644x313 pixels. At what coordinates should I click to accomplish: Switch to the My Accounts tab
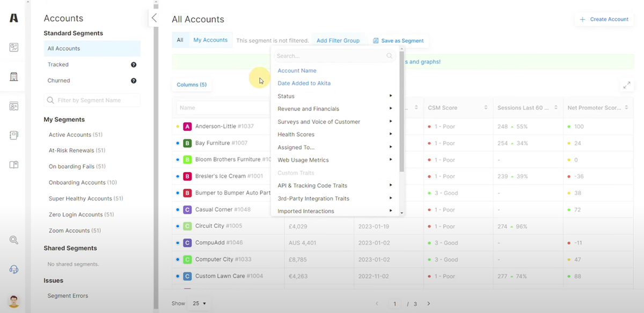(x=210, y=40)
